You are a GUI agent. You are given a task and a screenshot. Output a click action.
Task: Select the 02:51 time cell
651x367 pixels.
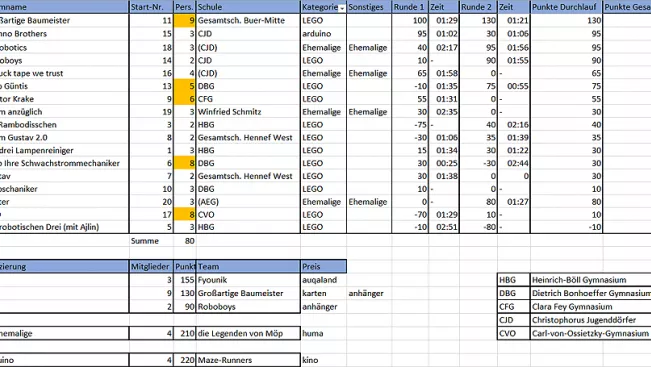(x=444, y=227)
